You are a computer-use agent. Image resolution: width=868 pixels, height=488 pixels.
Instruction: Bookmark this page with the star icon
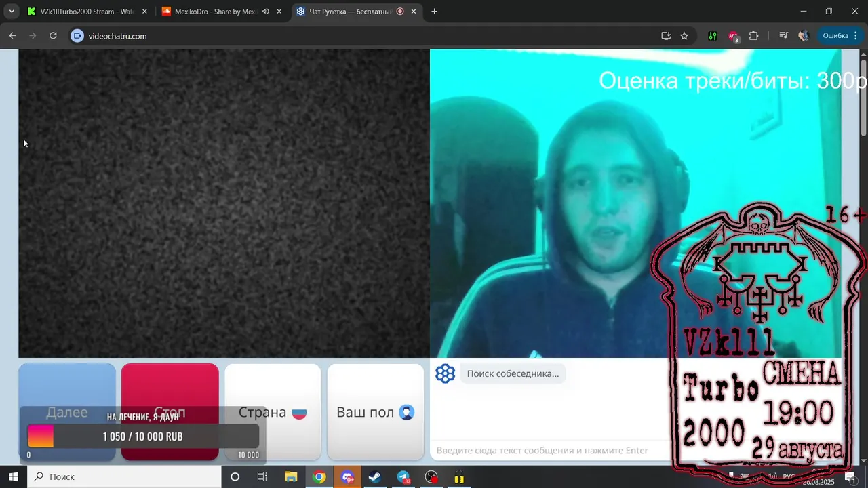pos(684,36)
